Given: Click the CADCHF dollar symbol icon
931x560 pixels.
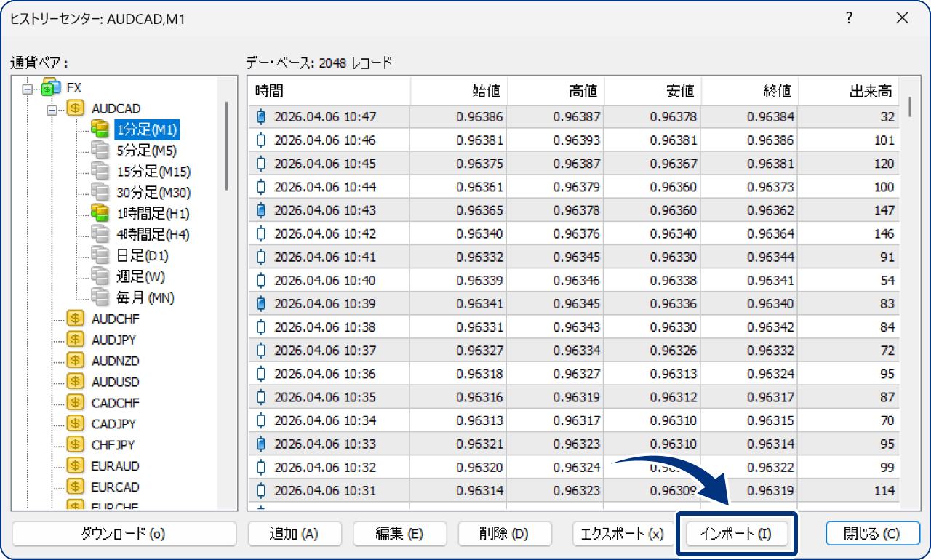Looking at the screenshot, I should 74,402.
